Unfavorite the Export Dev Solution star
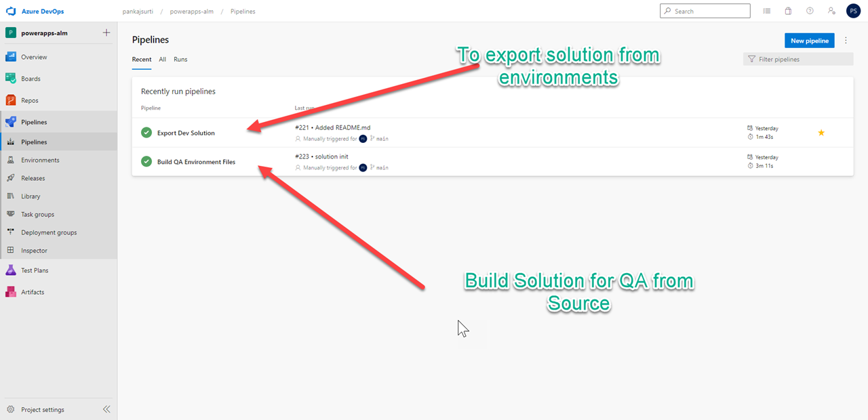This screenshot has height=420, width=868. click(x=821, y=133)
